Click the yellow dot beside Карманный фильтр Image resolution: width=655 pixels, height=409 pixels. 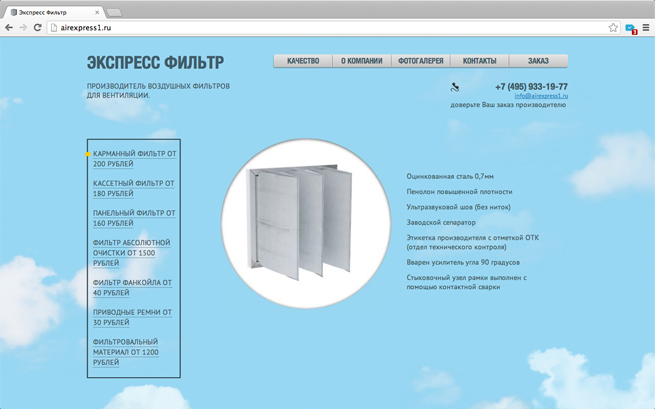88,154
